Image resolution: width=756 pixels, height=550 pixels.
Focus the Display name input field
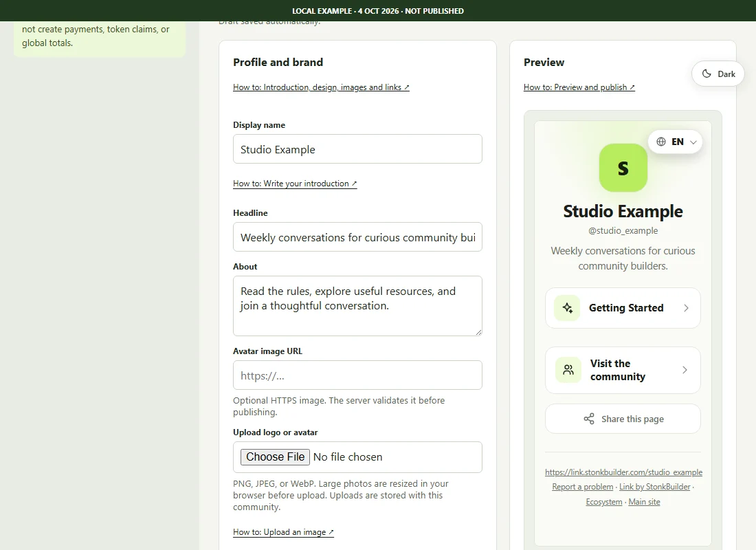click(x=357, y=149)
